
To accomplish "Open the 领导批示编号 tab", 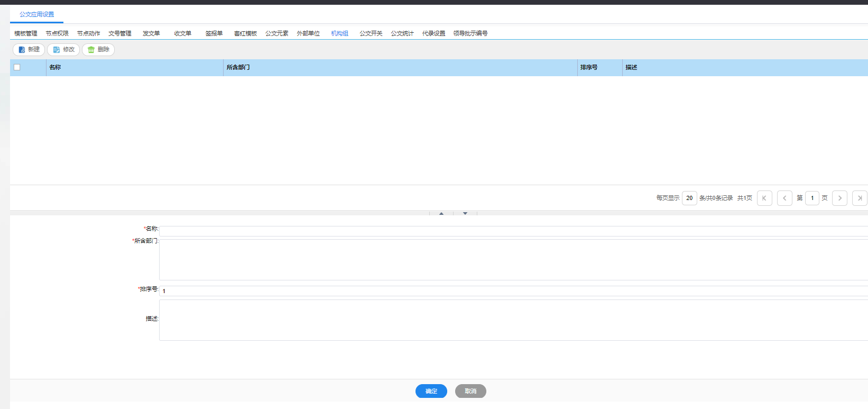I will tap(470, 33).
